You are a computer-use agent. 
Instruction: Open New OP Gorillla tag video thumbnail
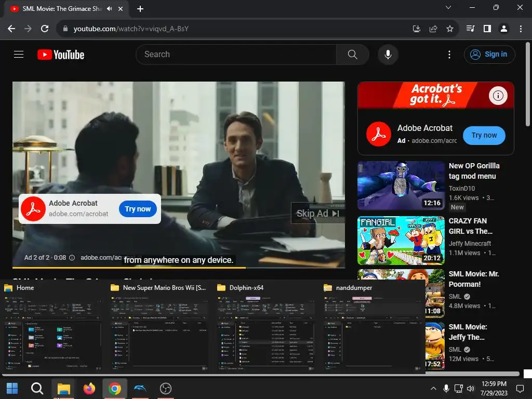pyautogui.click(x=401, y=185)
